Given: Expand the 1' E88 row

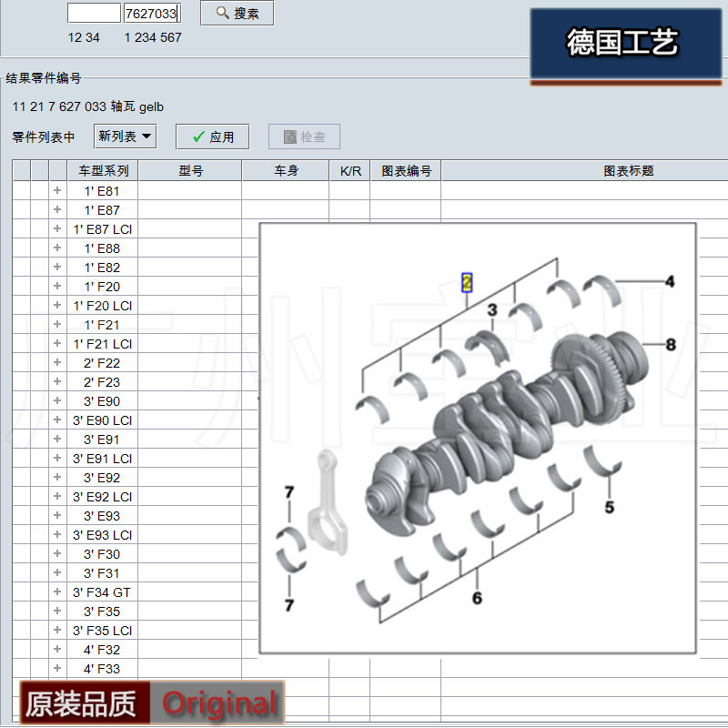Looking at the screenshot, I should coord(57,248).
